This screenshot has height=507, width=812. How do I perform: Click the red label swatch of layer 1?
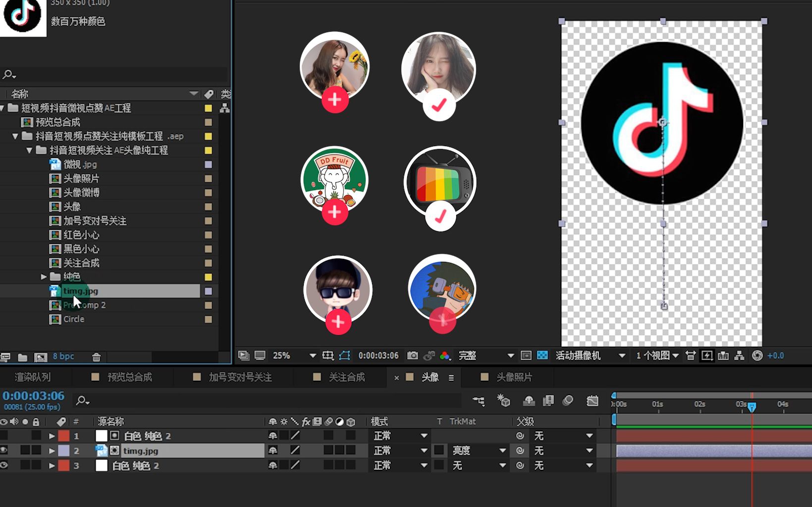[64, 436]
